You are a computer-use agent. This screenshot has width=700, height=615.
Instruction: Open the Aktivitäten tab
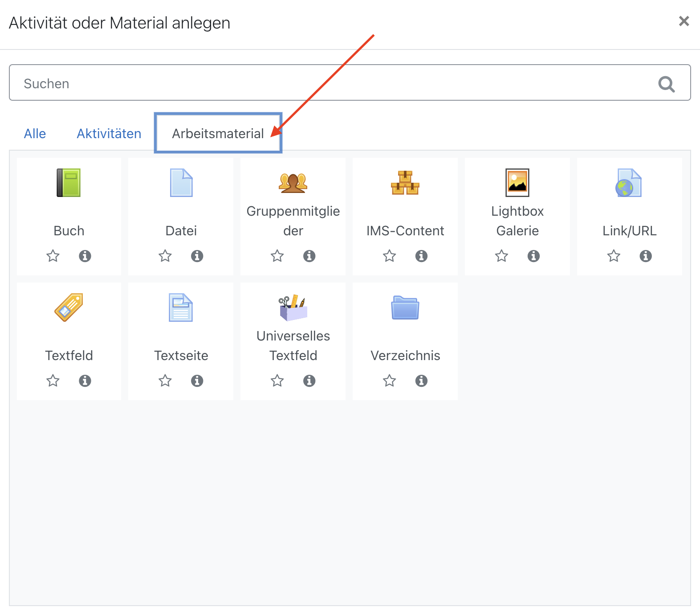[109, 134]
